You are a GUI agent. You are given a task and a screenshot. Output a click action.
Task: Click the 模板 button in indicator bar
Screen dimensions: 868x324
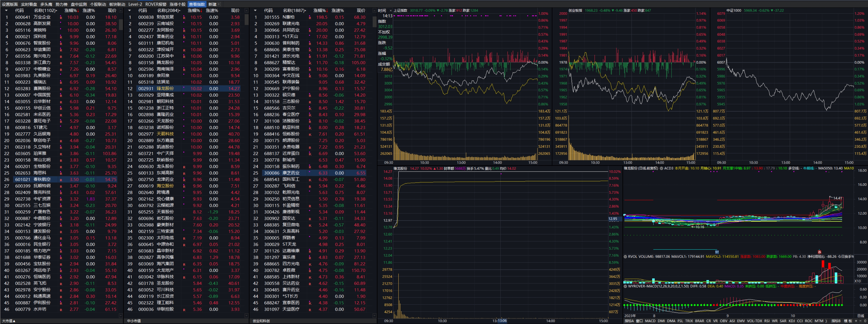point(848,321)
